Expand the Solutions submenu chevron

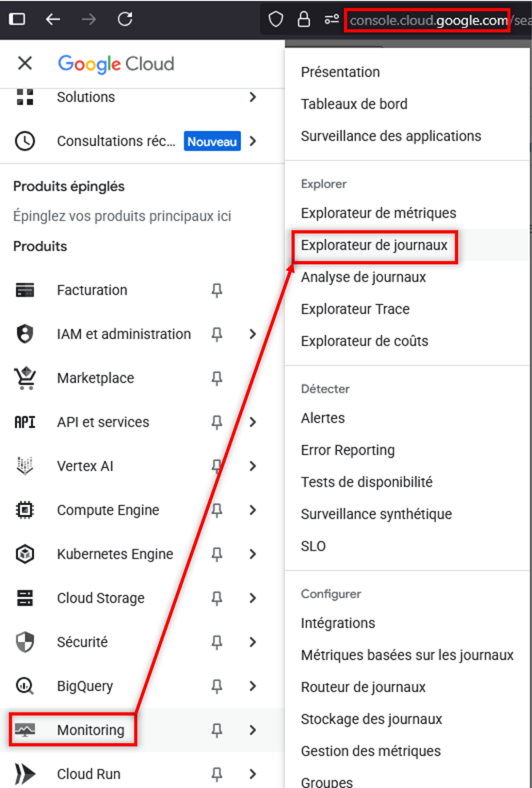pos(253,97)
